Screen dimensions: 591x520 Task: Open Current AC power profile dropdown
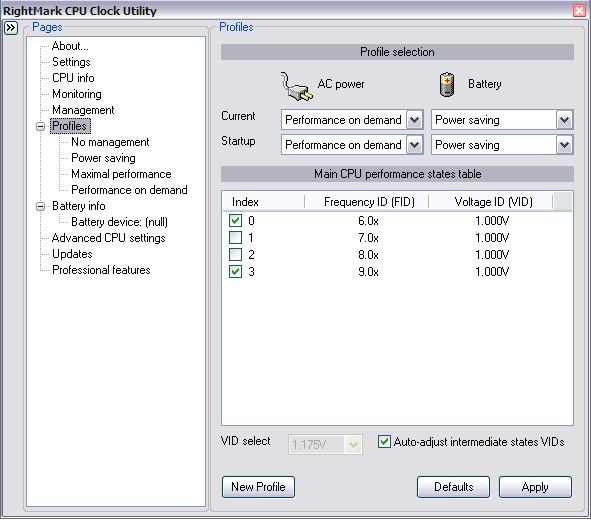[x=415, y=120]
